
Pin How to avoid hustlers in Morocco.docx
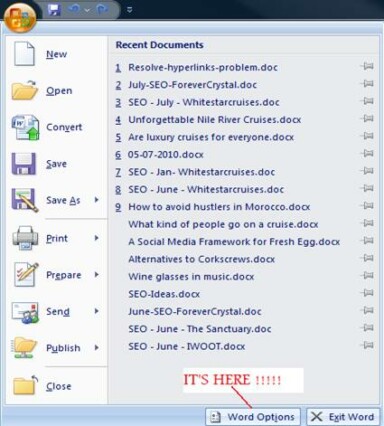[x=367, y=205]
